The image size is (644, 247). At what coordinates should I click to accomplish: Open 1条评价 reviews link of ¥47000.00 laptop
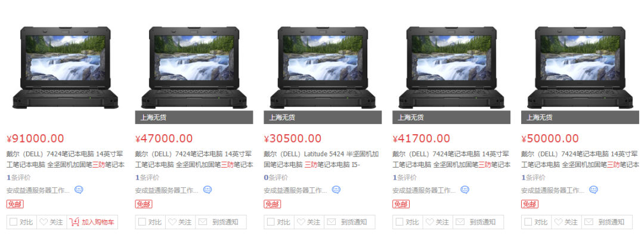coord(147,178)
